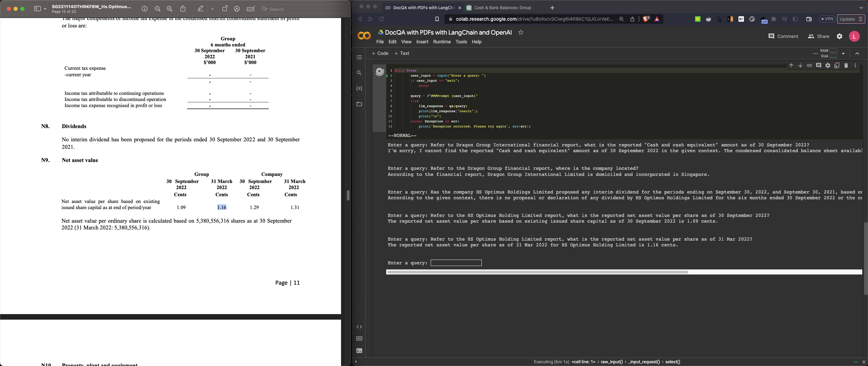Image resolution: width=868 pixels, height=366 pixels.
Task: Expand the browser tab list chevron
Action: pos(861,7)
